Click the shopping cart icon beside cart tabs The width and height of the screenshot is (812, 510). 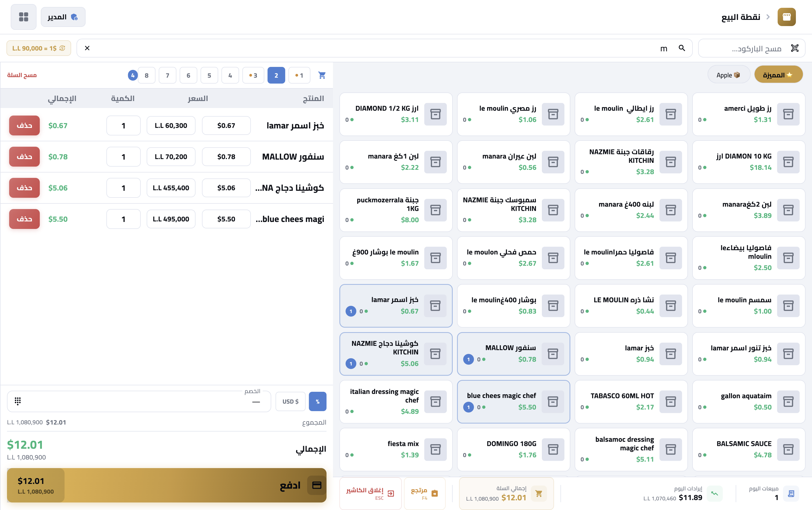point(322,75)
